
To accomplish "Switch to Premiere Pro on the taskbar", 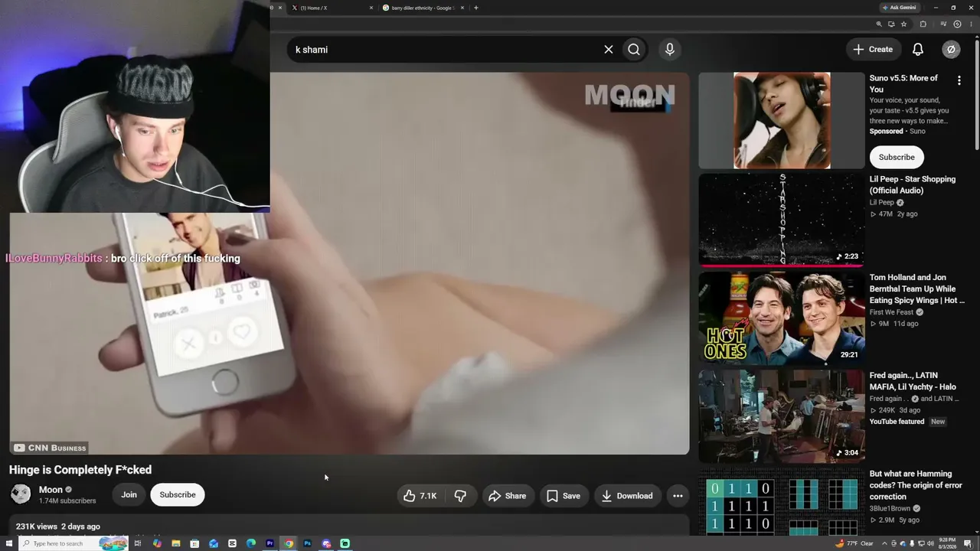I will point(269,543).
